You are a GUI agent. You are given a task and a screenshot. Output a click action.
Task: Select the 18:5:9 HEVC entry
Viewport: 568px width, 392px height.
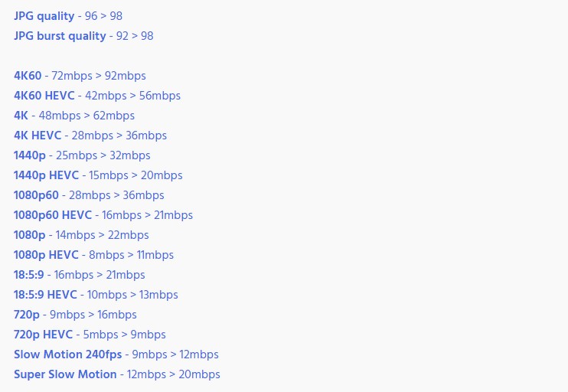tap(96, 295)
